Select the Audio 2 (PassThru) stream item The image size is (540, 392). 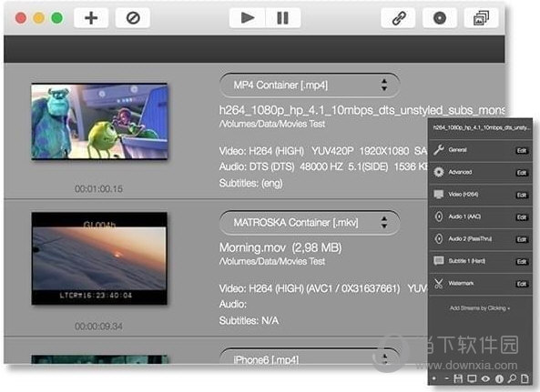pos(480,239)
